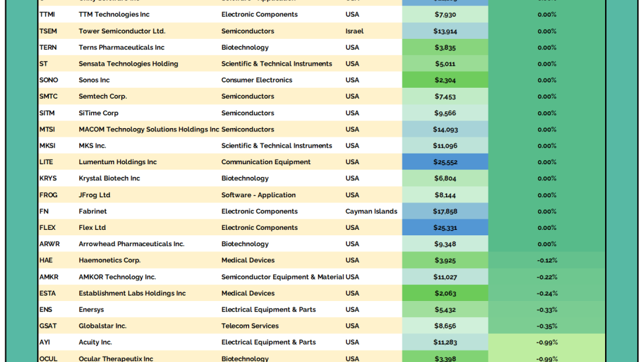Viewport: 644px width, 362px height.
Task: Select Arrowhead Pharmaceuticals Inc. name cell
Action: click(x=131, y=244)
